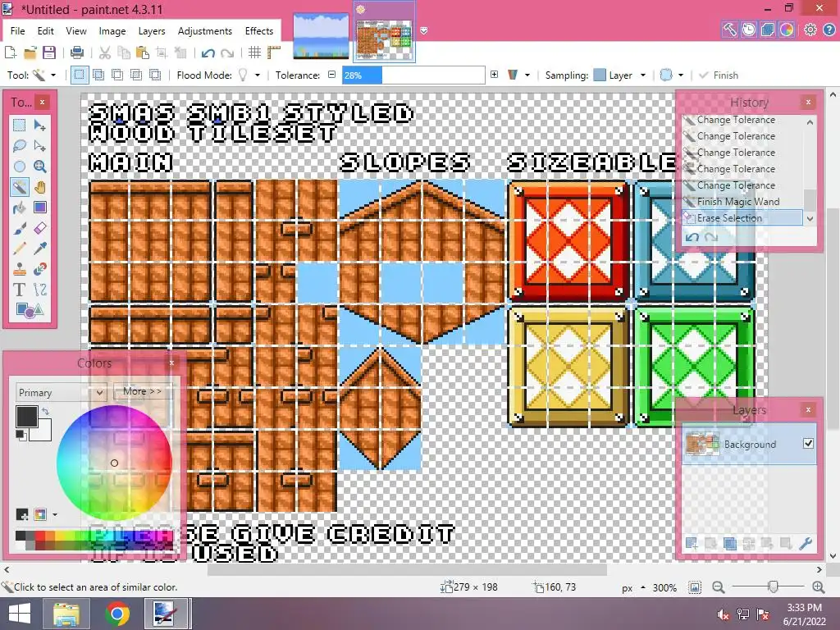The image size is (840, 630).
Task: Select the Clone Stamp tool
Action: tap(20, 269)
